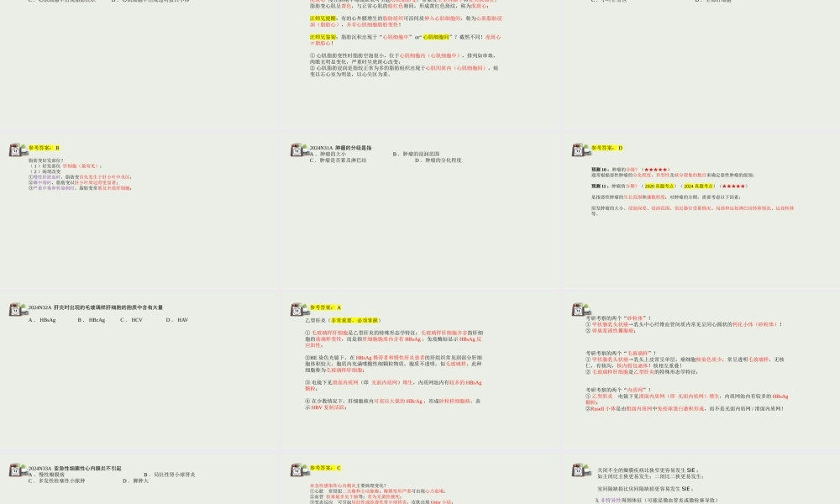Select option B HBcAg in question 2024N32A
This screenshot has width=840, height=504.
pos(97,320)
